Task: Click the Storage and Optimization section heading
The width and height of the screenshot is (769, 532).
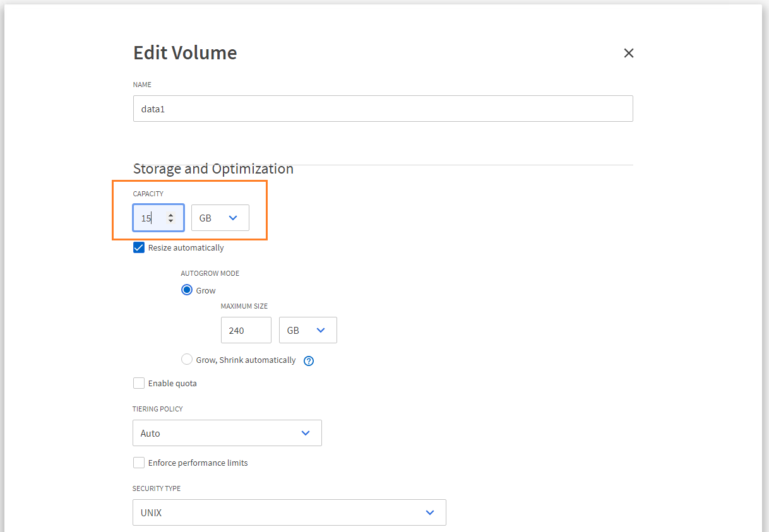Action: pyautogui.click(x=213, y=168)
